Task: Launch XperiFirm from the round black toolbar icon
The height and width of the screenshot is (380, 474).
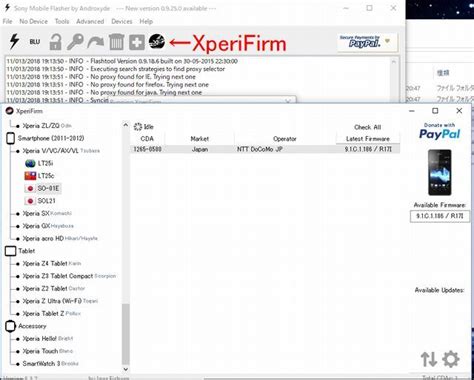Action: pyautogui.click(x=157, y=42)
